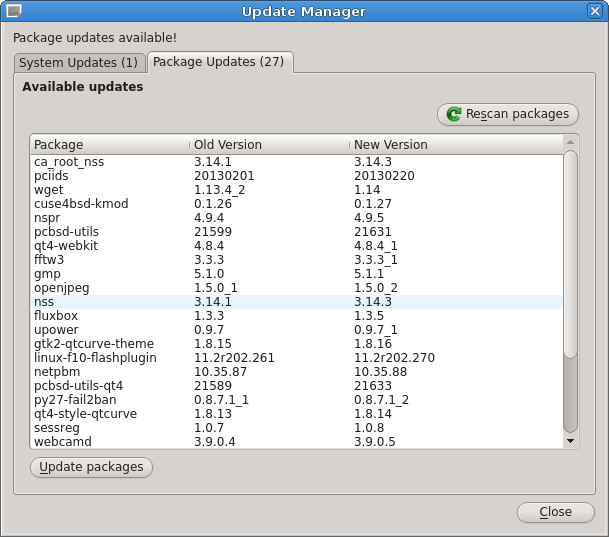Image resolution: width=609 pixels, height=537 pixels.
Task: Select the pciids package row
Action: [296, 176]
